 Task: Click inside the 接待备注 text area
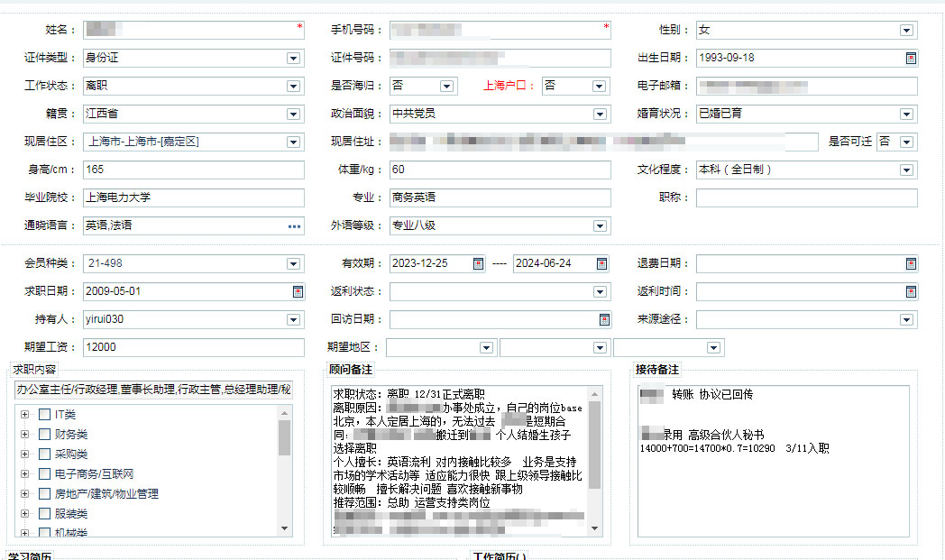tap(774, 461)
